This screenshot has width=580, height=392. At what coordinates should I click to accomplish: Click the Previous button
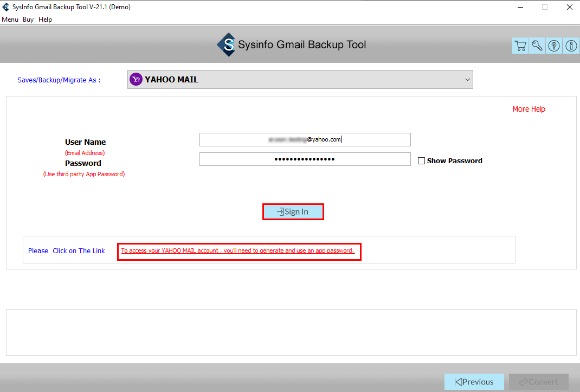(474, 382)
